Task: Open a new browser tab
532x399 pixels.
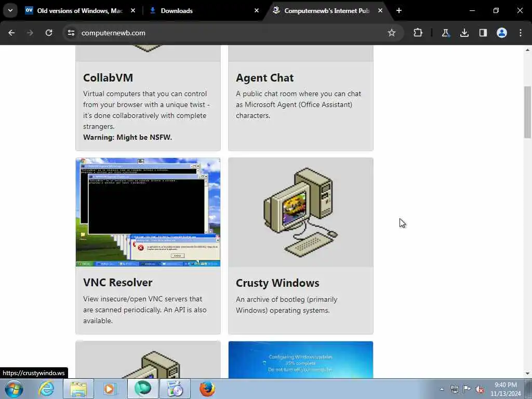Action: [399, 10]
